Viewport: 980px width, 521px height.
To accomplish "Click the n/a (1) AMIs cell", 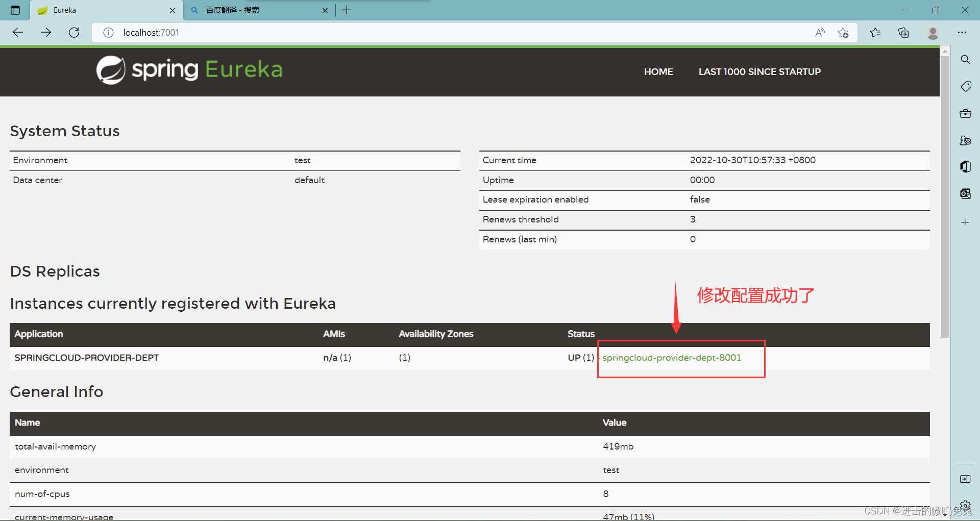I will (337, 358).
